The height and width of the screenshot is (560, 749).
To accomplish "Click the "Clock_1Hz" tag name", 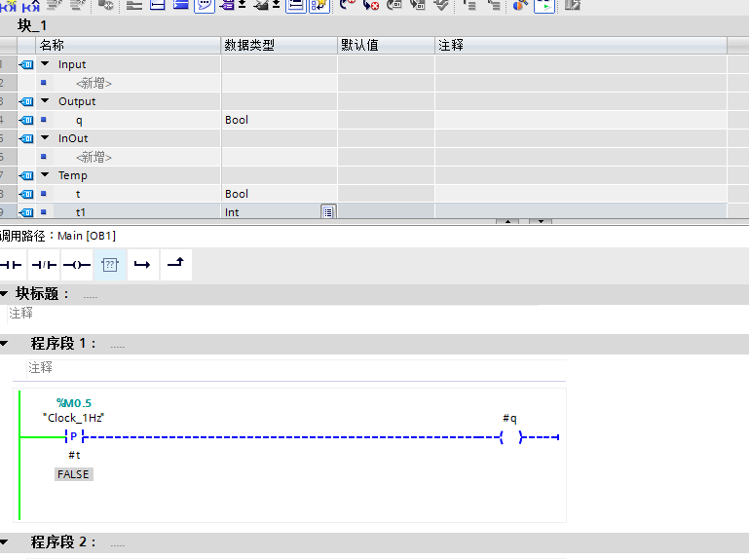I will (x=74, y=418).
